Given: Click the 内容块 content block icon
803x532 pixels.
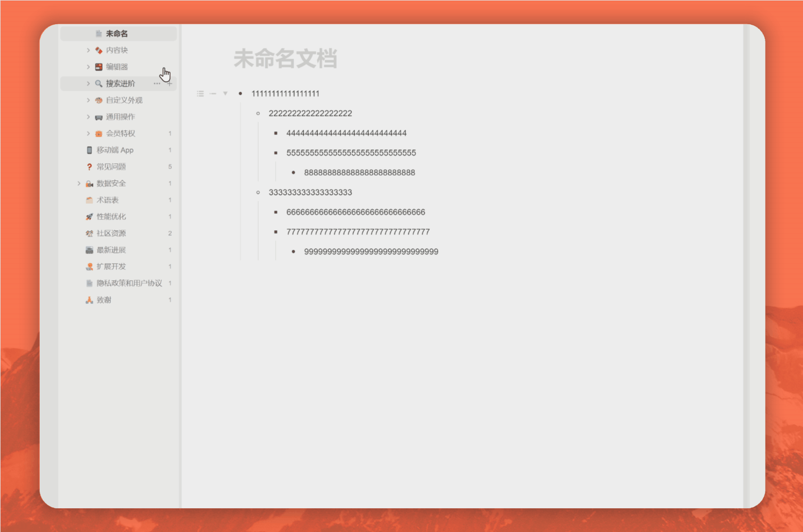Looking at the screenshot, I should [98, 50].
